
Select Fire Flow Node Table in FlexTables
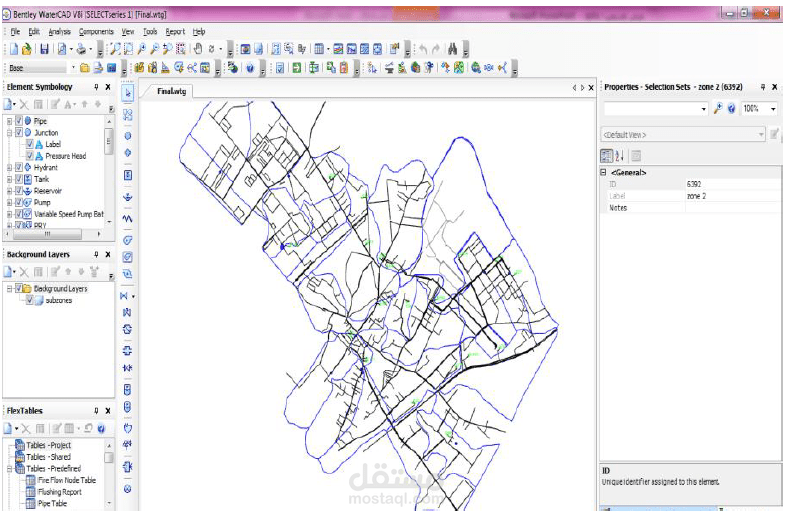tap(67, 480)
